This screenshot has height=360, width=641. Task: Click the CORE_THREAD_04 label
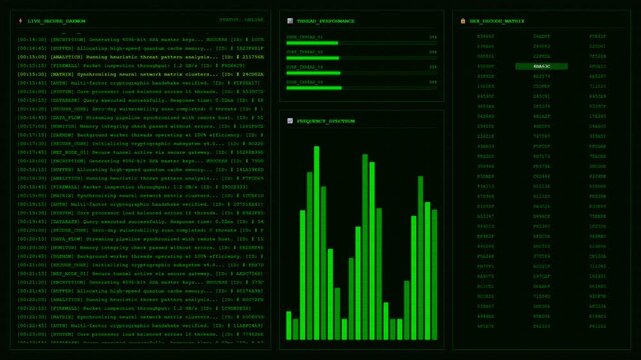(x=304, y=82)
